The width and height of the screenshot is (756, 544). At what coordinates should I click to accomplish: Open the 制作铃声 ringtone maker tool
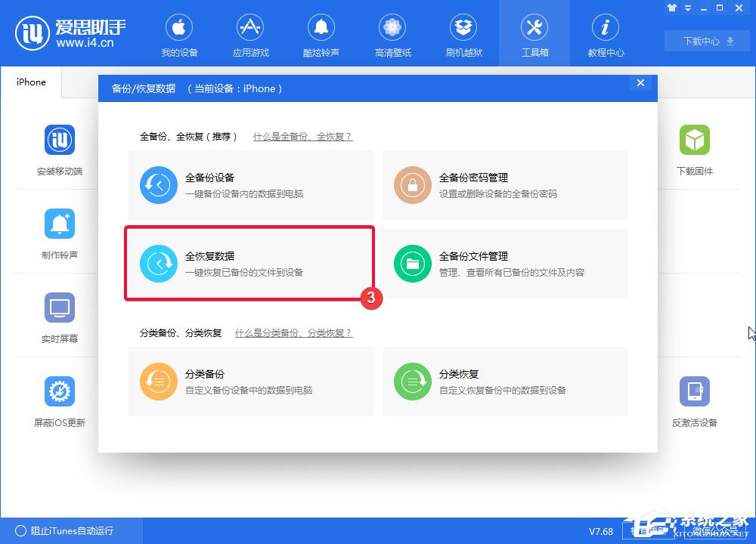pos(59,232)
